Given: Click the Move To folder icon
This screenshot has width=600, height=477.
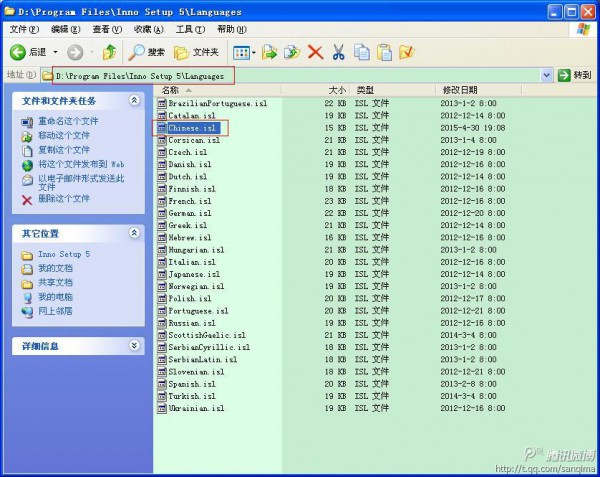Looking at the screenshot, I should tap(269, 52).
